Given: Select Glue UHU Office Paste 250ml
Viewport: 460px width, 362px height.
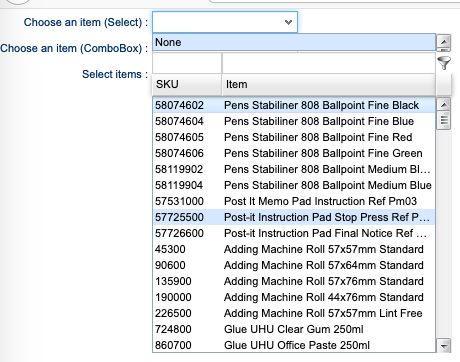Looking at the screenshot, I should click(294, 345).
